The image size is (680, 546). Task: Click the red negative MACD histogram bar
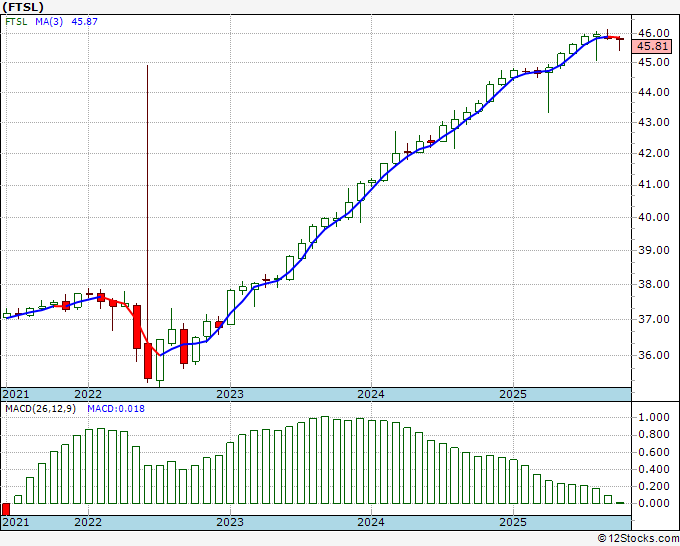tap(6, 509)
